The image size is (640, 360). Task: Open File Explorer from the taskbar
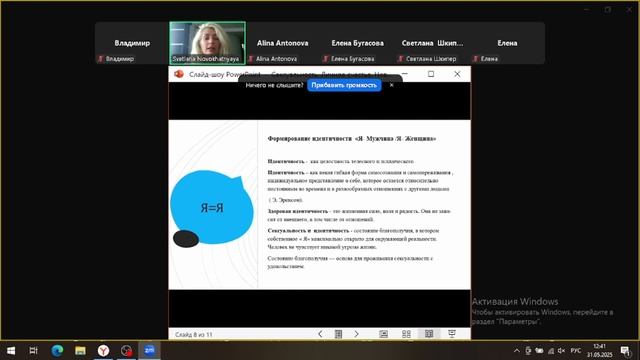[x=80, y=350]
